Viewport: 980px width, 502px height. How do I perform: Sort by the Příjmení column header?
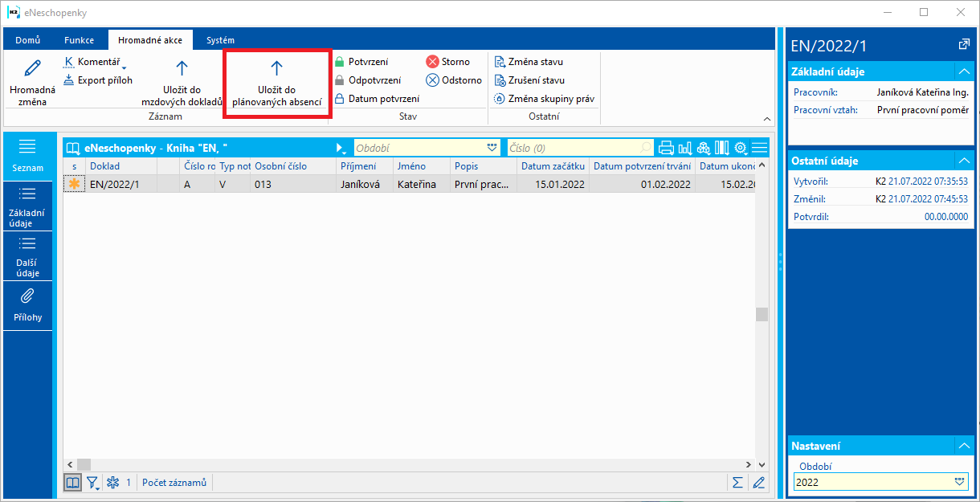click(x=364, y=166)
